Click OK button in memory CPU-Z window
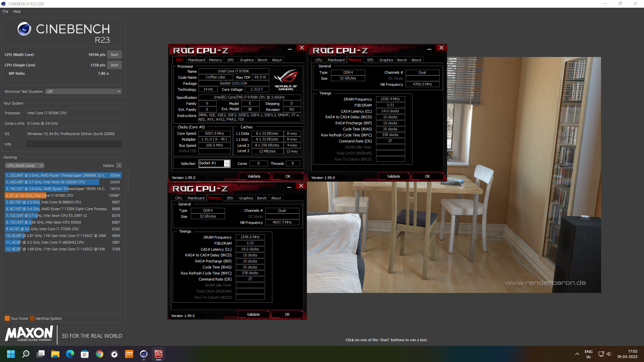The height and width of the screenshot is (362, 644). (287, 314)
